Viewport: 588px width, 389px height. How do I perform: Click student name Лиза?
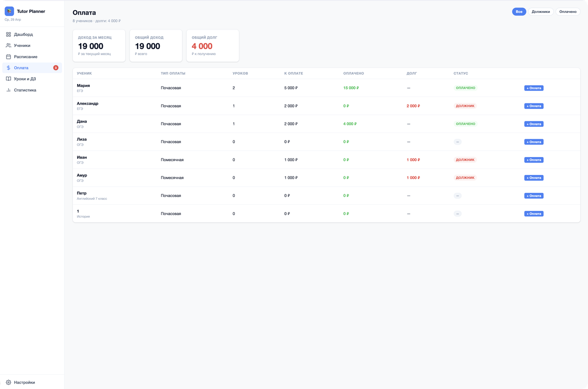click(x=82, y=139)
